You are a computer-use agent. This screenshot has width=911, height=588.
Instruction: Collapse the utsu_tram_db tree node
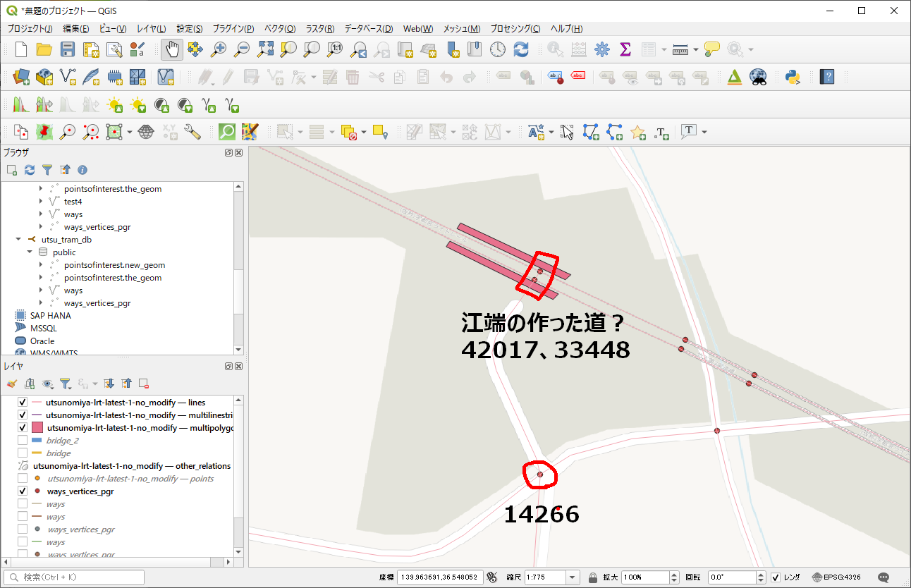tap(18, 240)
